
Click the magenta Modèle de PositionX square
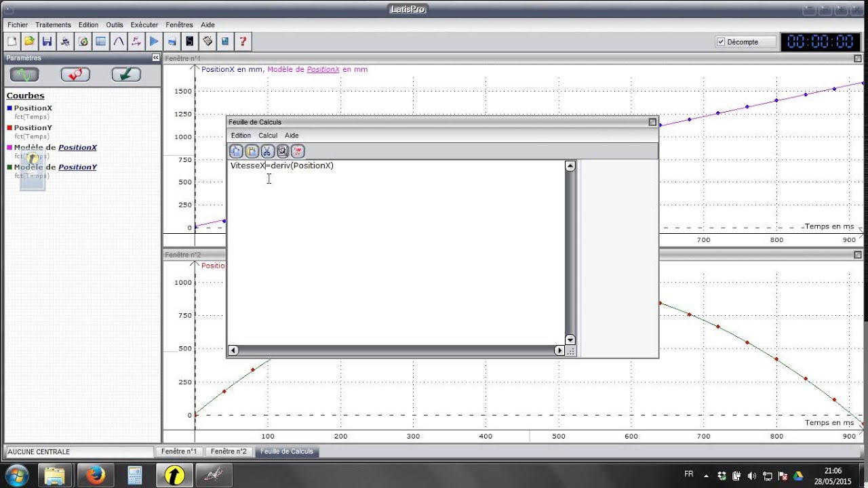coord(9,148)
